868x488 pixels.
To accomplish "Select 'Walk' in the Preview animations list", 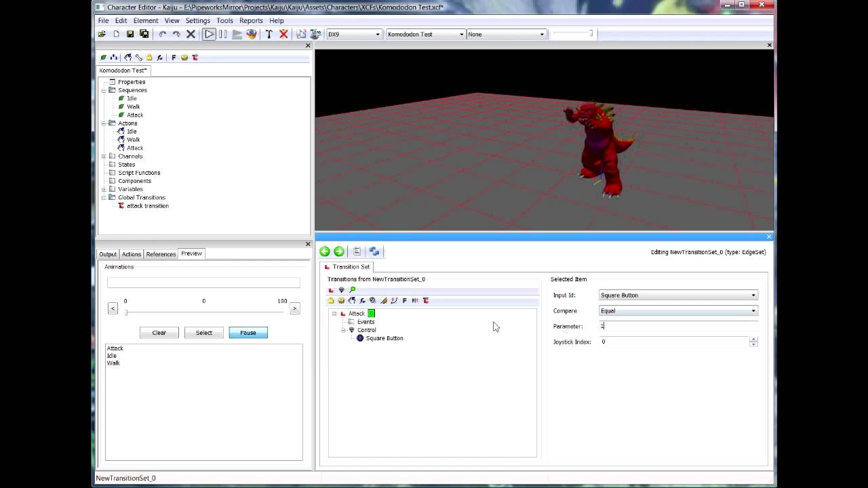I will (x=113, y=363).
